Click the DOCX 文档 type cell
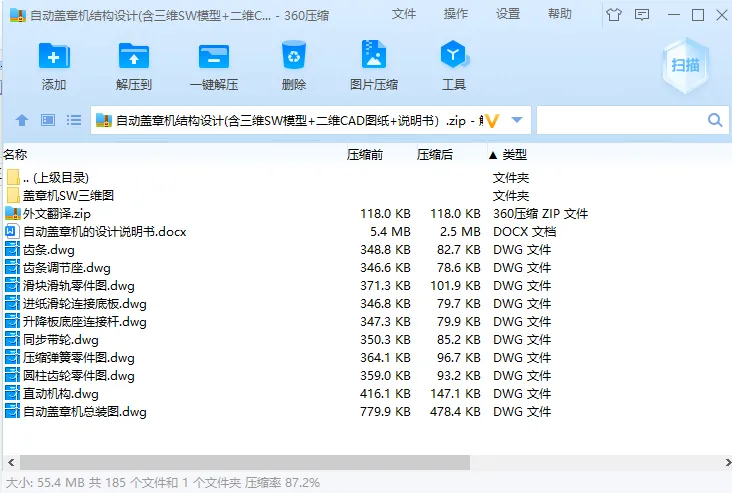The width and height of the screenshot is (732, 493). click(x=524, y=232)
